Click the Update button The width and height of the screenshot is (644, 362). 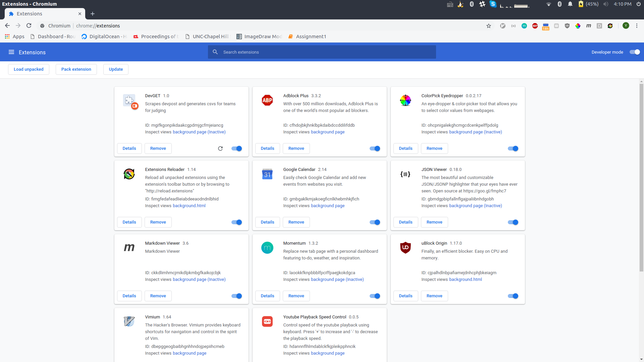[116, 69]
